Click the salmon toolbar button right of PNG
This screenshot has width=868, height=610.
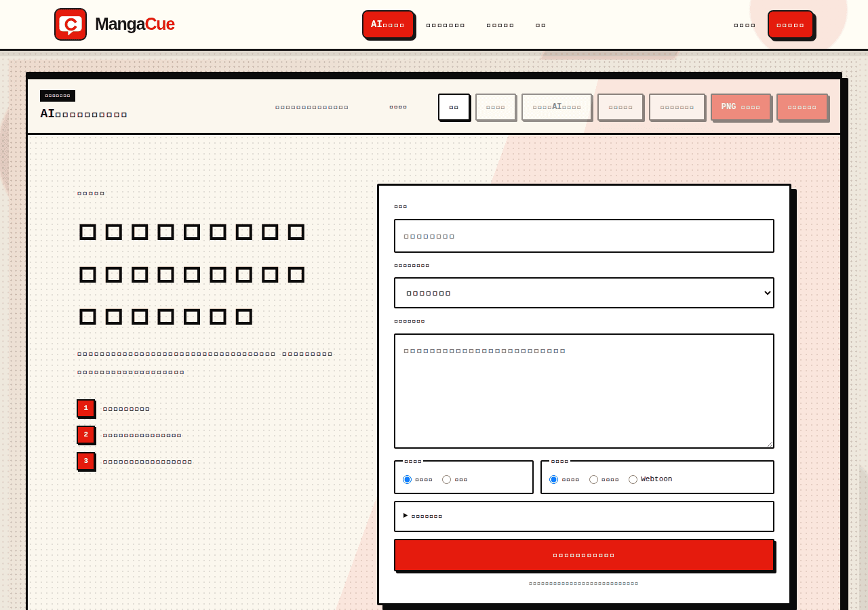tap(802, 107)
